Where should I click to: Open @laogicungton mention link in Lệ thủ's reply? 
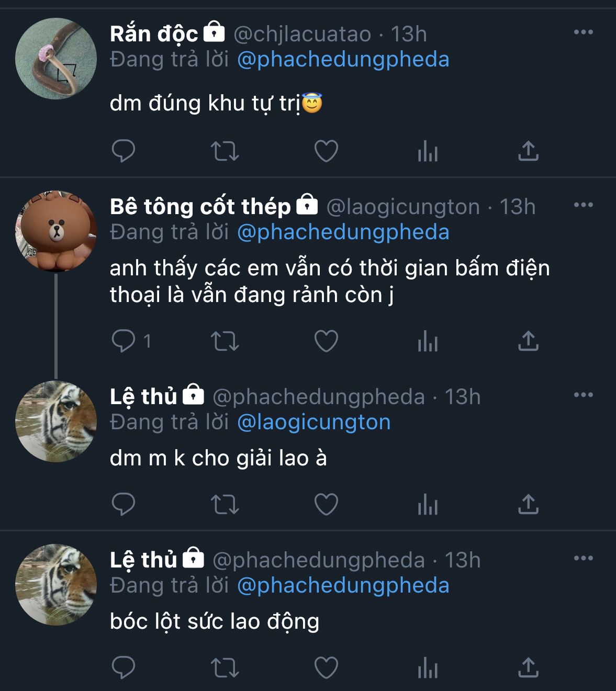(x=314, y=422)
